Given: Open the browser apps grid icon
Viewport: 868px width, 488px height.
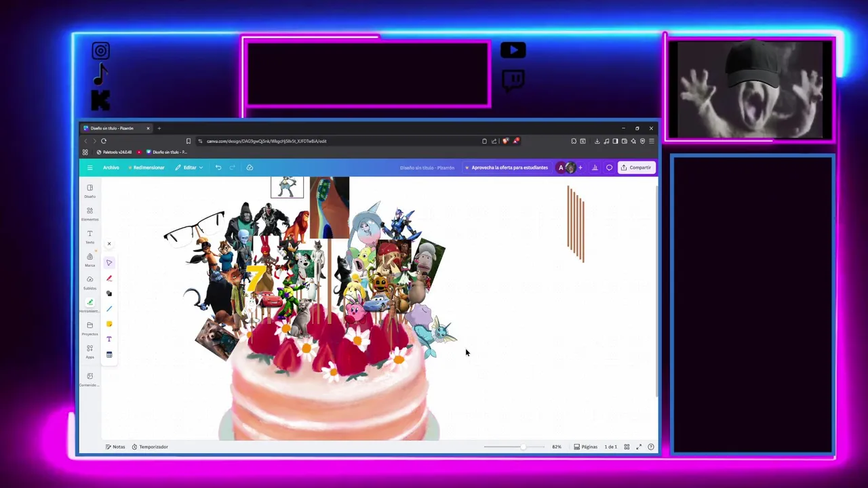Looking at the screenshot, I should 85,152.
